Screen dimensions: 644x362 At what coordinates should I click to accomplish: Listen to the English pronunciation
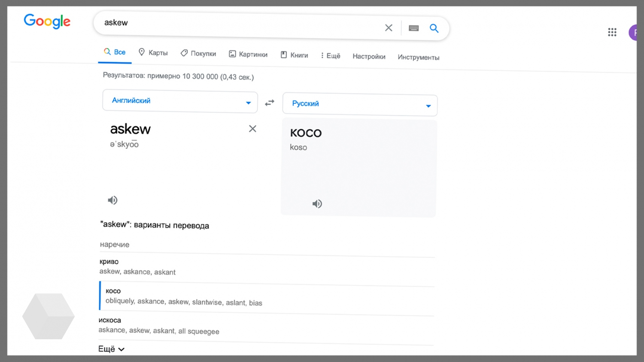pyautogui.click(x=112, y=200)
